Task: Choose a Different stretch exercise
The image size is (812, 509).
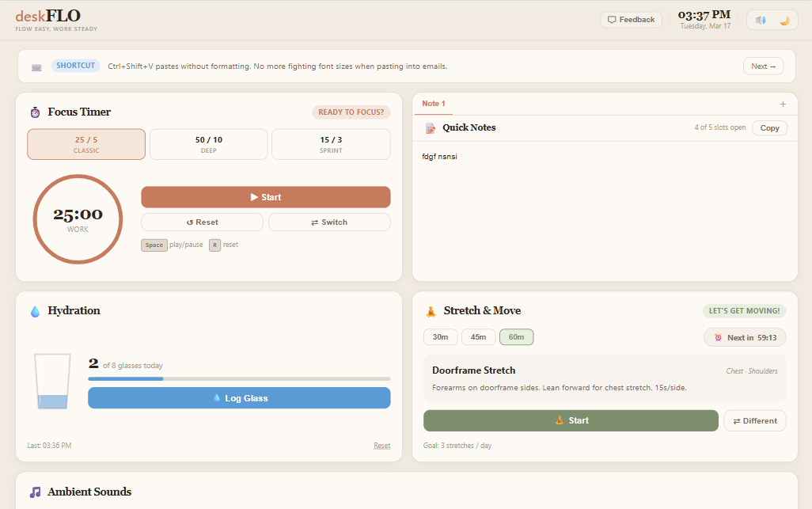Action: click(x=754, y=420)
